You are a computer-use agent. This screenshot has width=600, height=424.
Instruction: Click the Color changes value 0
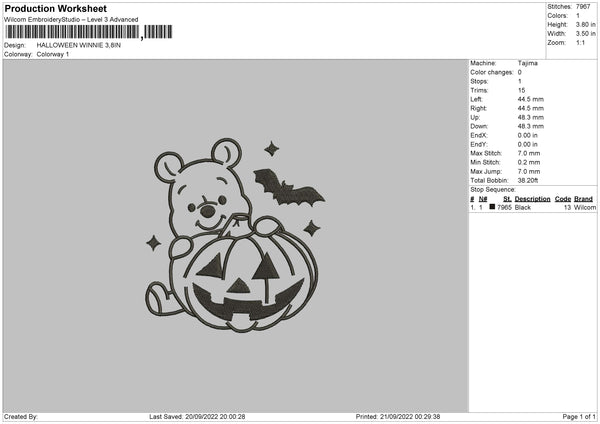tap(520, 72)
